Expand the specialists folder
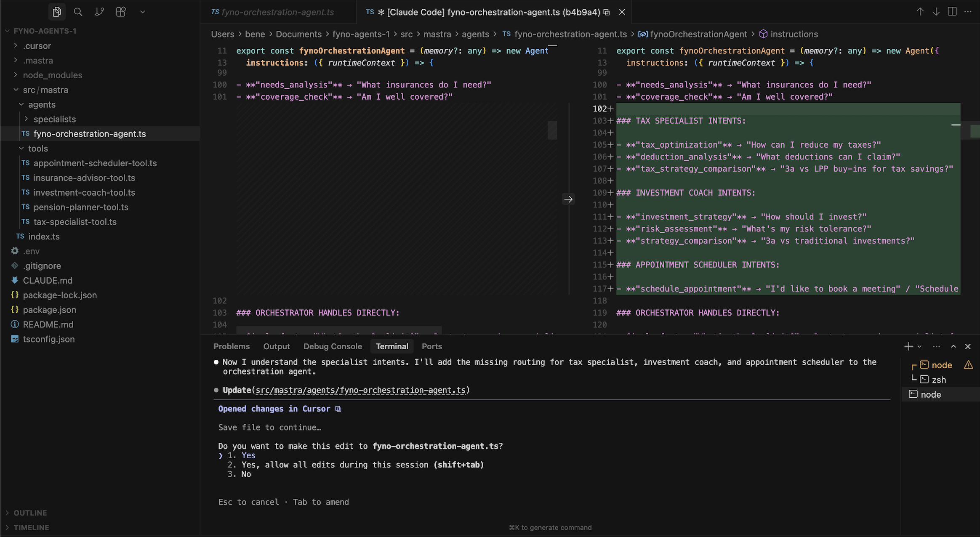The image size is (980, 537). (x=54, y=119)
